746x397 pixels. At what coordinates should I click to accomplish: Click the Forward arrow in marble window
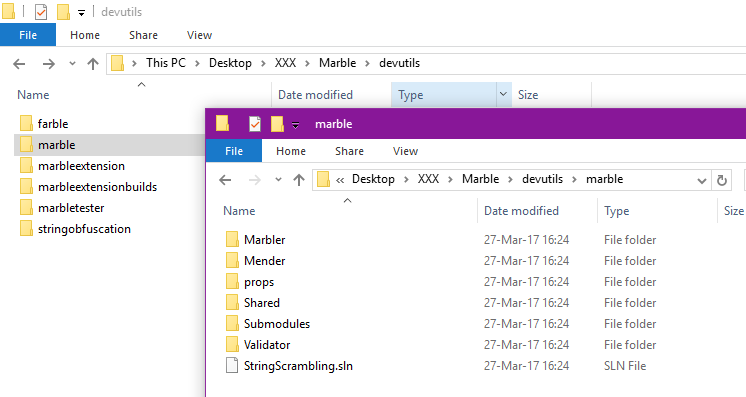[255, 179]
